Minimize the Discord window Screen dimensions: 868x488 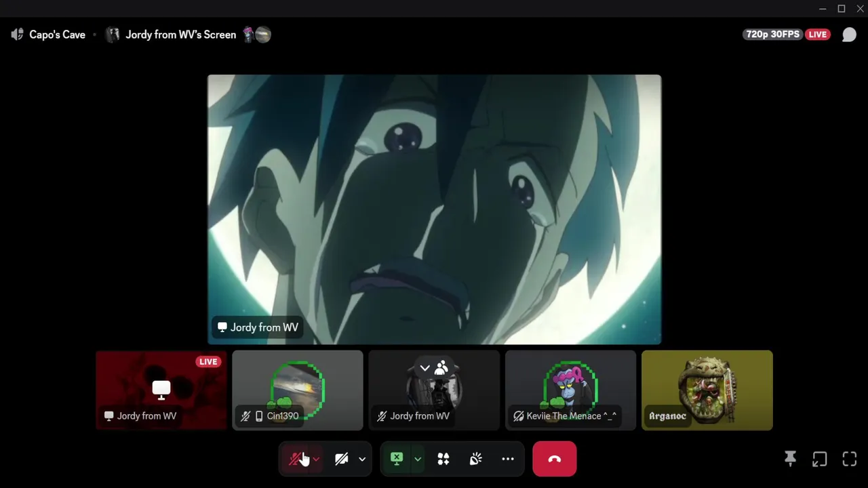click(823, 9)
